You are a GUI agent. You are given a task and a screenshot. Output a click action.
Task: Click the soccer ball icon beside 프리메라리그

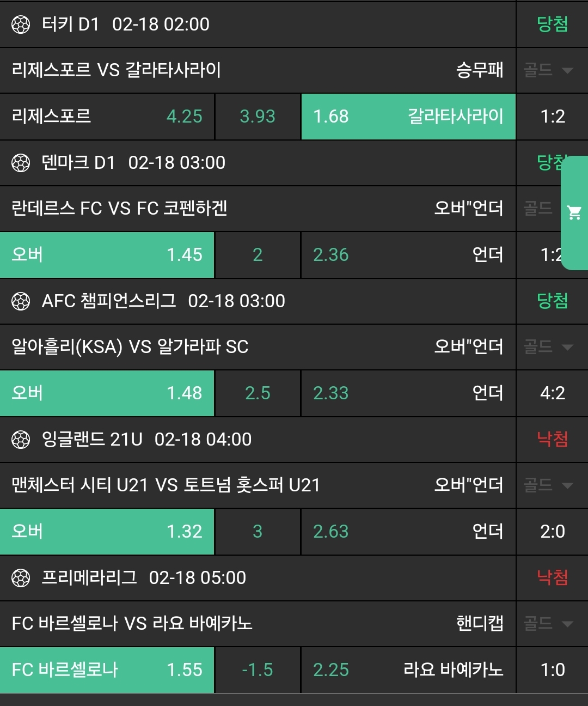[x=21, y=578]
